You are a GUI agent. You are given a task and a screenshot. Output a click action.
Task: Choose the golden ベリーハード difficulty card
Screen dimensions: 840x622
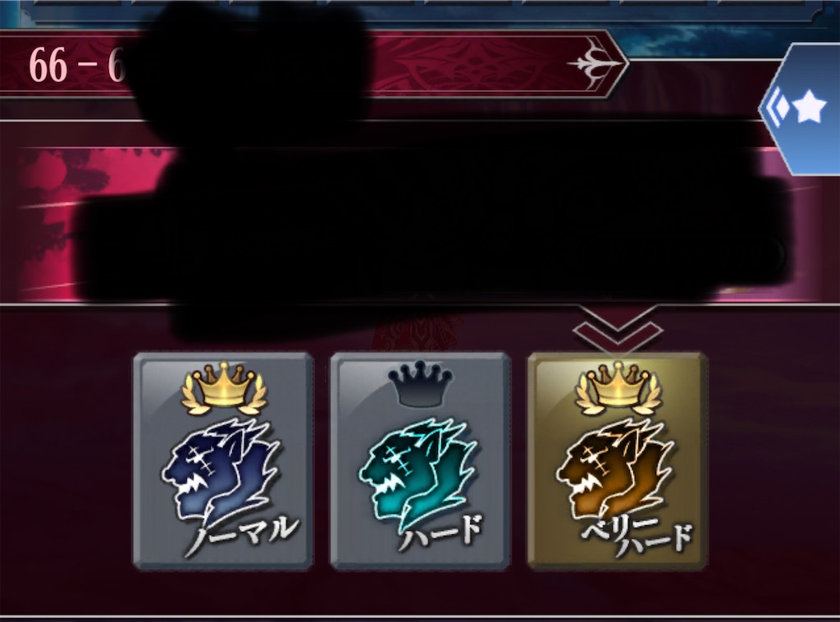tap(617, 460)
